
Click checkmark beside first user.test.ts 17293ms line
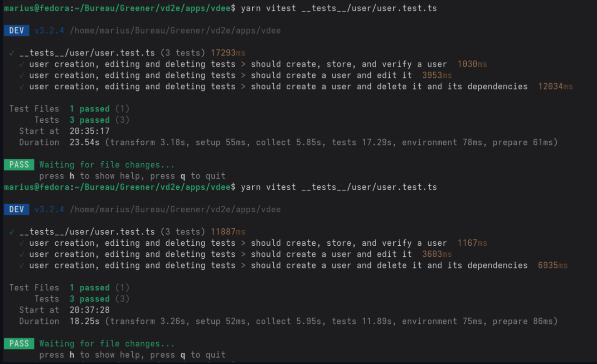(x=12, y=53)
